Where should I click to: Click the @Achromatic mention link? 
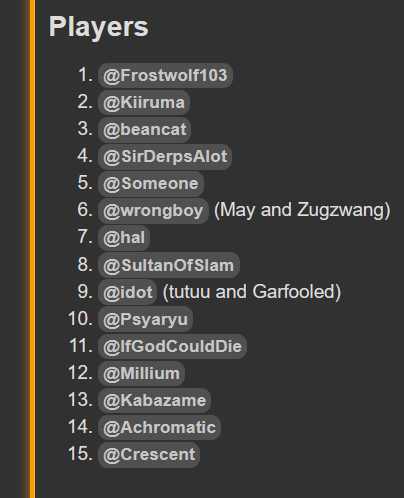pos(159,428)
